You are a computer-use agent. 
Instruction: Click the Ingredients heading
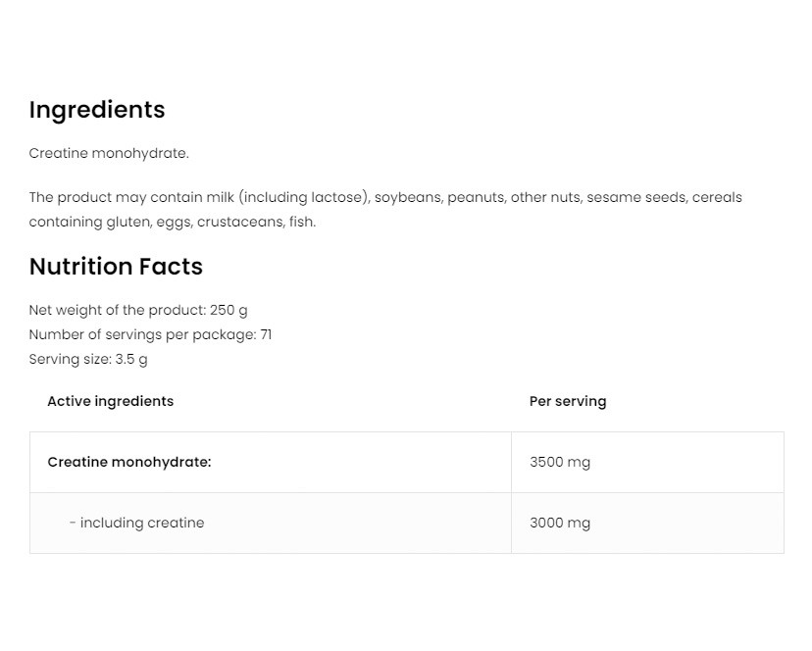tap(97, 110)
